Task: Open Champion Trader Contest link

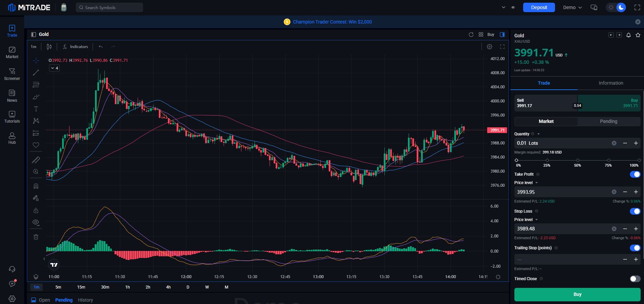Action: [x=332, y=22]
